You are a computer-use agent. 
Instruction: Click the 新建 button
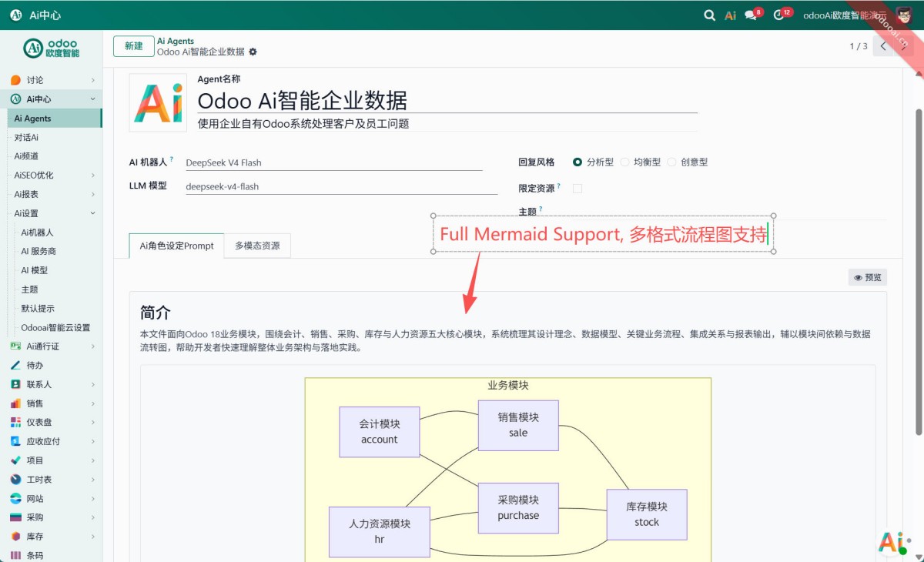coord(133,46)
